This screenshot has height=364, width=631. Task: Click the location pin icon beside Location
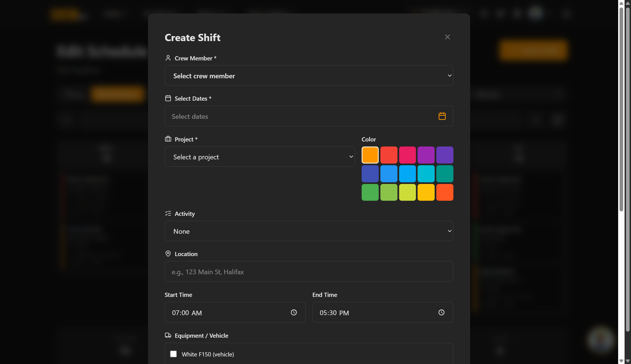click(168, 254)
